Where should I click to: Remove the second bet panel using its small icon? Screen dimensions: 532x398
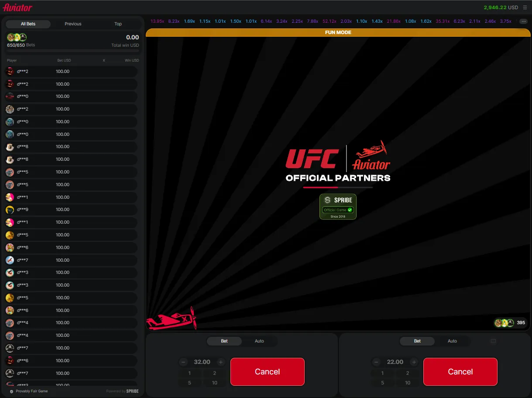(x=494, y=341)
